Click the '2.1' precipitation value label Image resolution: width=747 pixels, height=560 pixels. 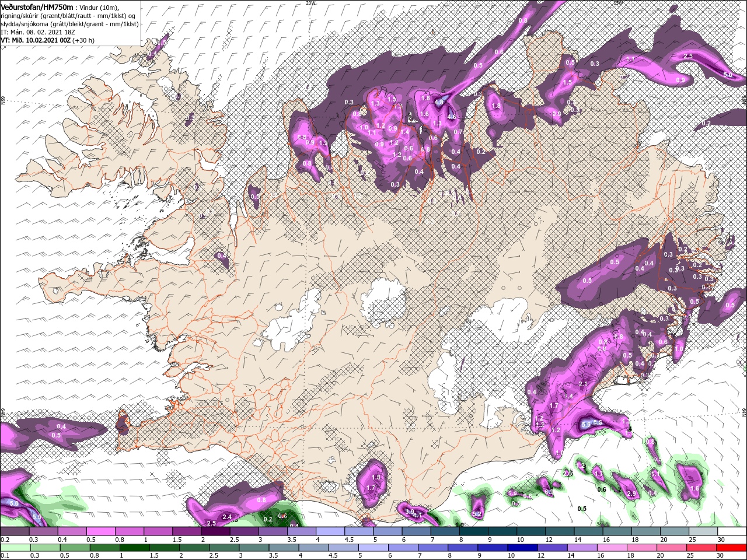(x=583, y=384)
